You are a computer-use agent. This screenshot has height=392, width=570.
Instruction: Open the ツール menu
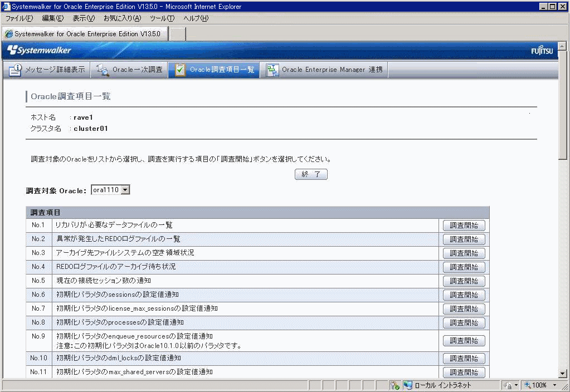point(162,18)
